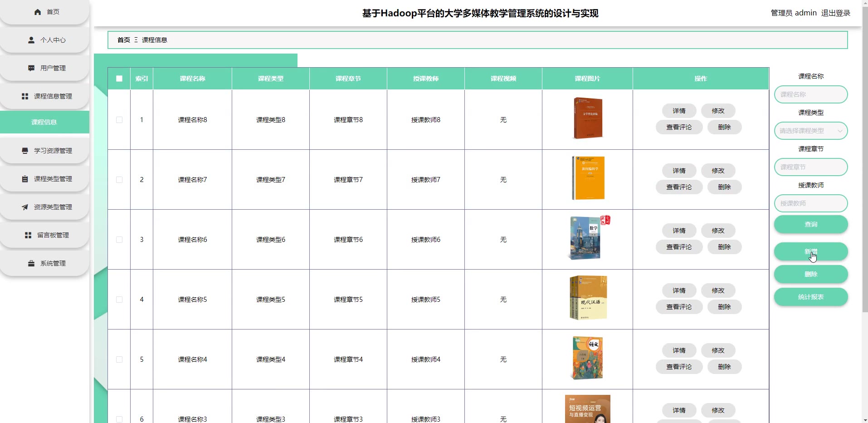Image resolution: width=868 pixels, height=423 pixels.
Task: Click the grid icon for 留言板管理
Action: click(x=28, y=235)
